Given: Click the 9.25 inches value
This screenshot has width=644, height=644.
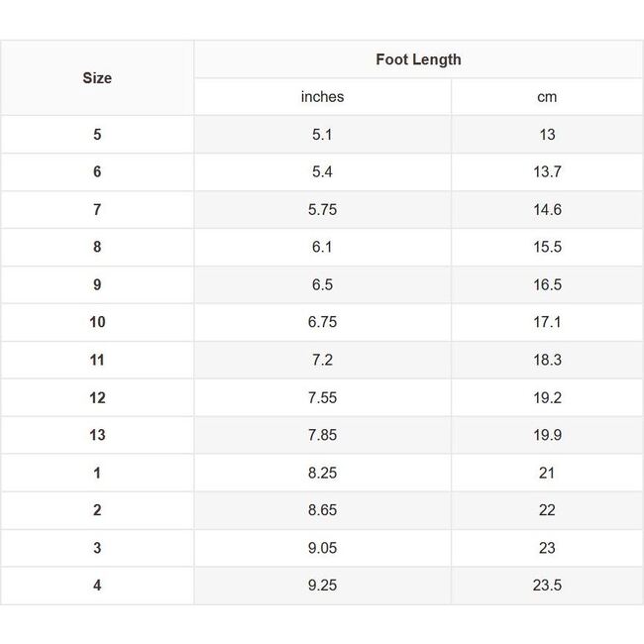Looking at the screenshot, I should tap(322, 587).
